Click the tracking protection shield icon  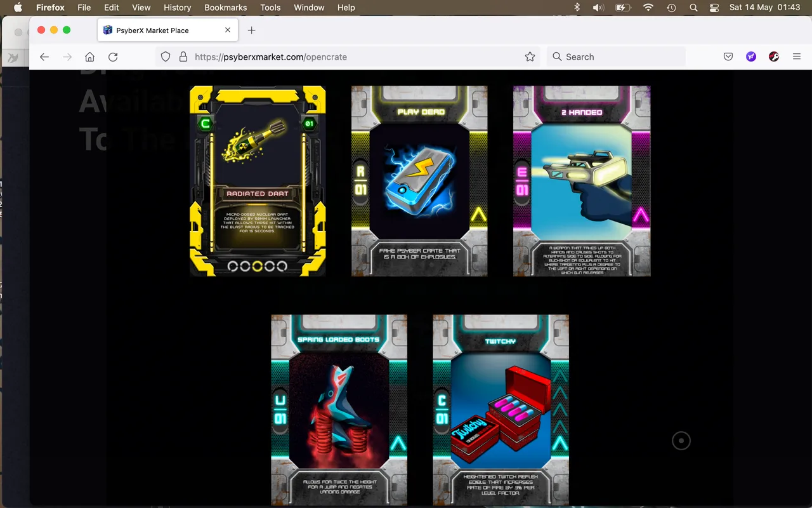point(166,57)
